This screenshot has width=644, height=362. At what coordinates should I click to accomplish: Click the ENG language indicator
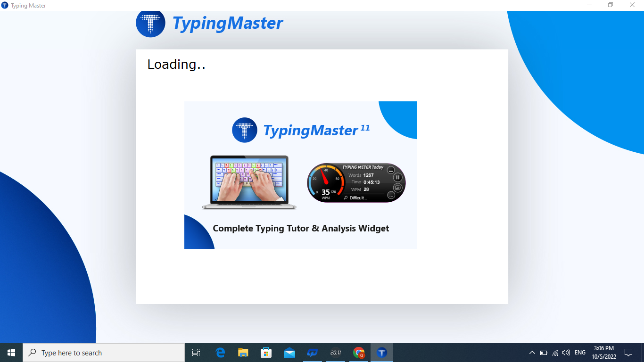[580, 353]
